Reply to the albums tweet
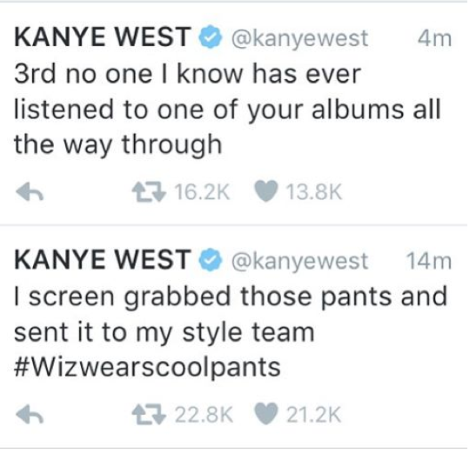476x460 pixels. pos(30,191)
